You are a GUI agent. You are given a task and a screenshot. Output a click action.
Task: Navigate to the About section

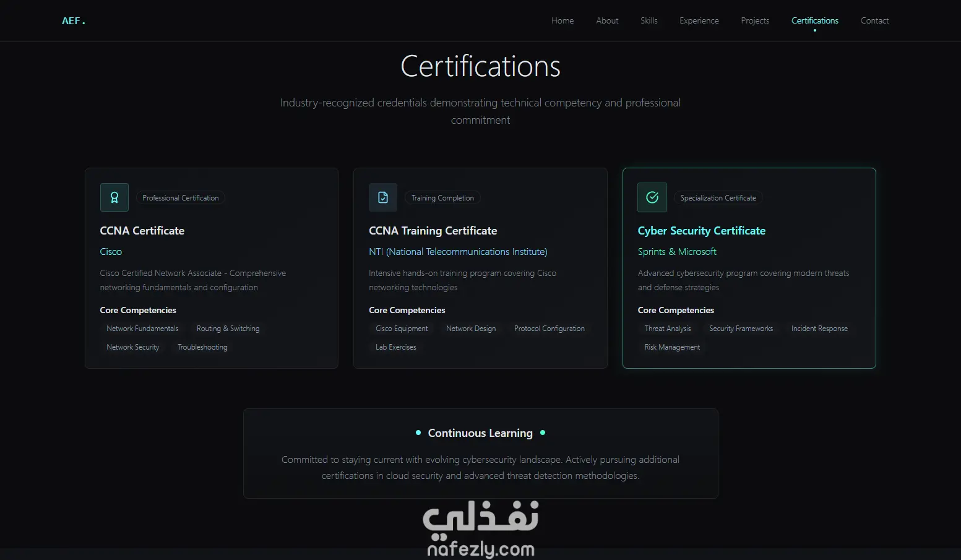click(607, 20)
